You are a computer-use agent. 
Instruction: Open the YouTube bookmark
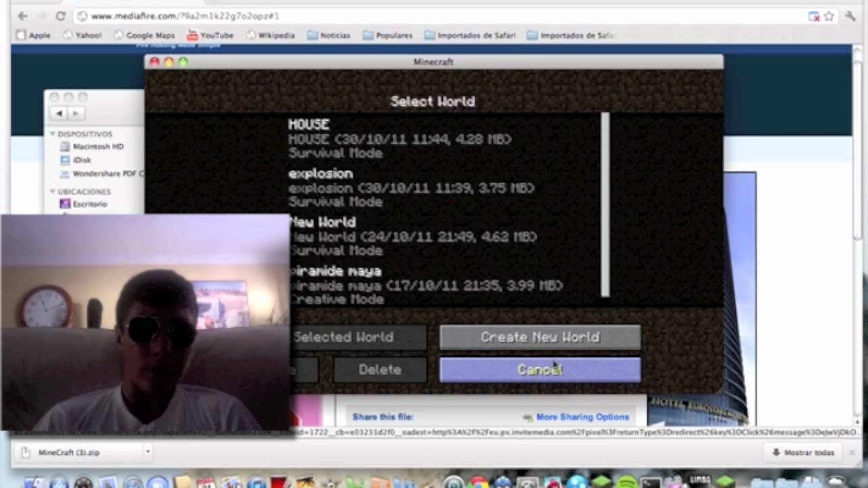click(210, 35)
